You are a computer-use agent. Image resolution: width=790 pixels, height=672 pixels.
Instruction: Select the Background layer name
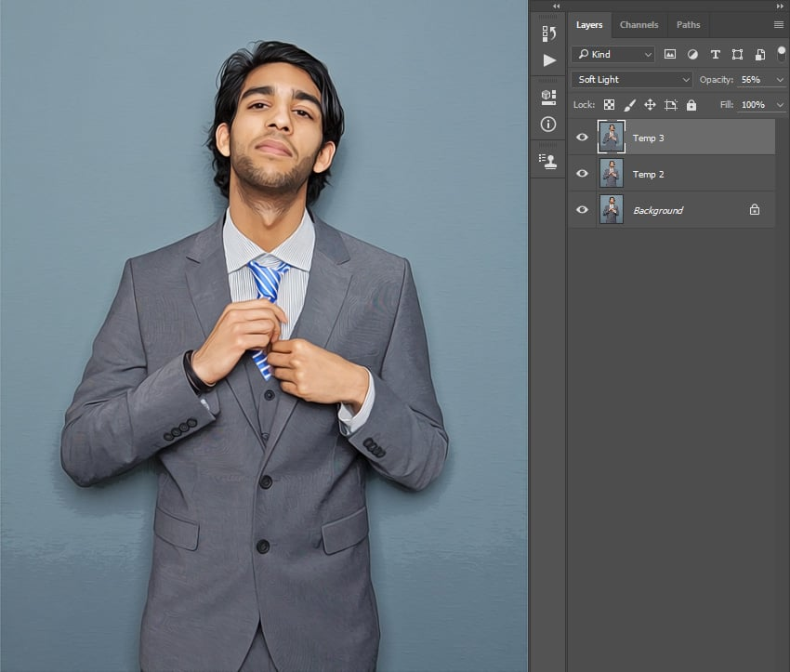(658, 211)
